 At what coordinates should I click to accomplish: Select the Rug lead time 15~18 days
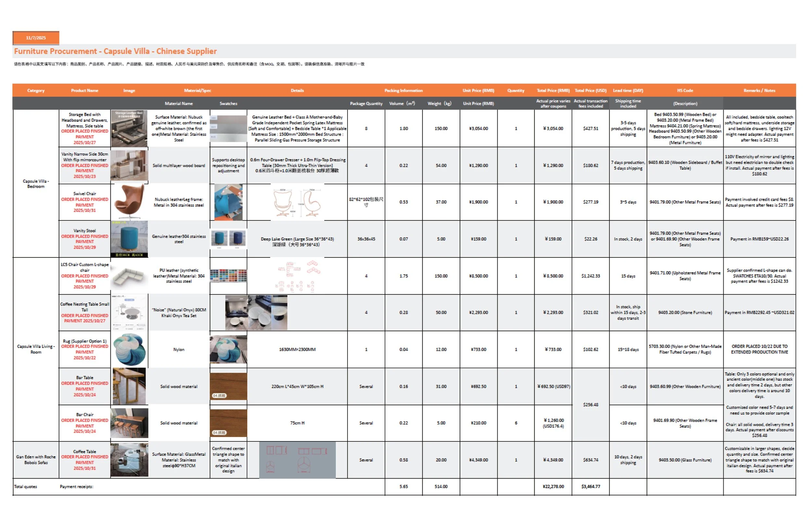[x=628, y=349]
